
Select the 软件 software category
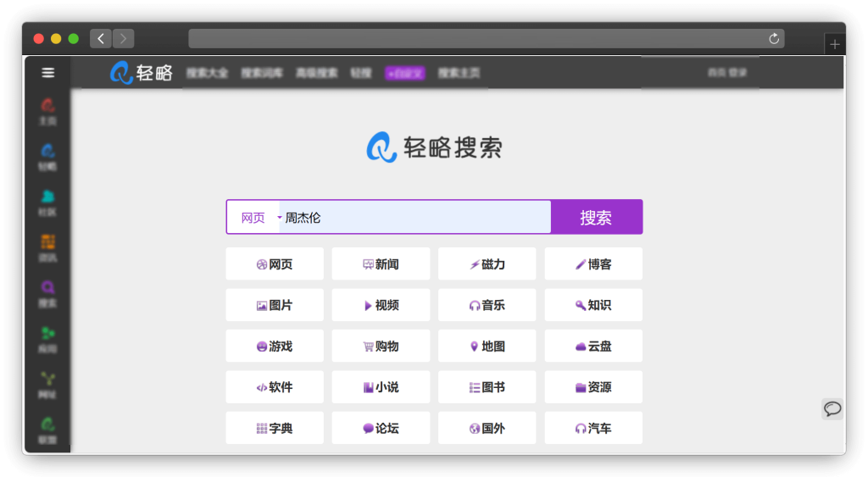click(x=275, y=387)
